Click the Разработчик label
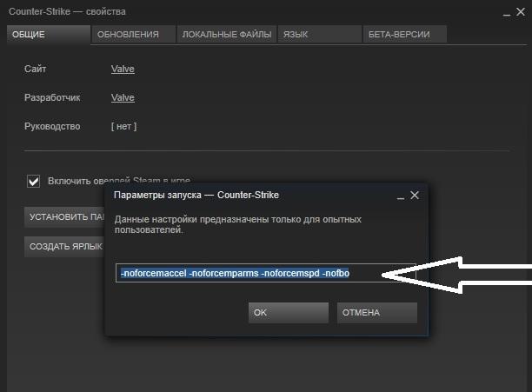 coord(52,97)
